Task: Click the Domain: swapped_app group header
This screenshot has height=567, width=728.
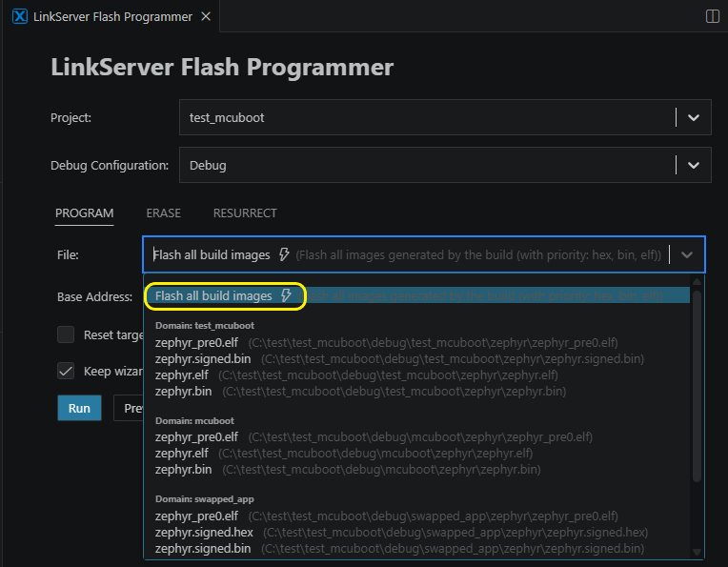Action: pyautogui.click(x=204, y=499)
